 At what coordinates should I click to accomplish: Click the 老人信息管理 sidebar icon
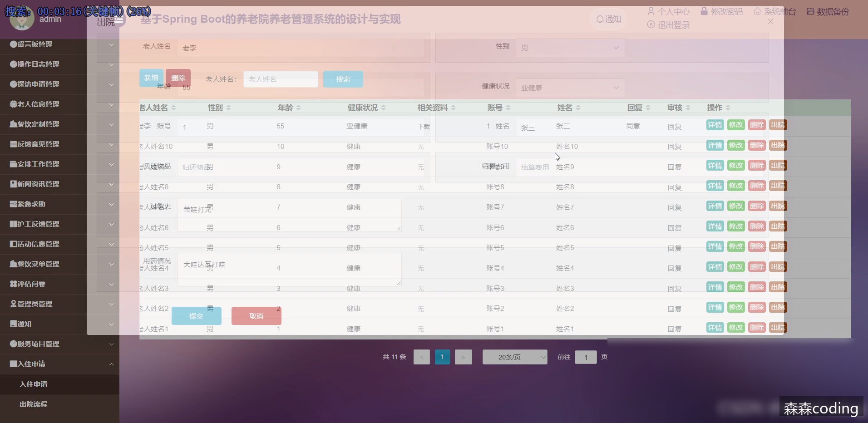pos(14,104)
